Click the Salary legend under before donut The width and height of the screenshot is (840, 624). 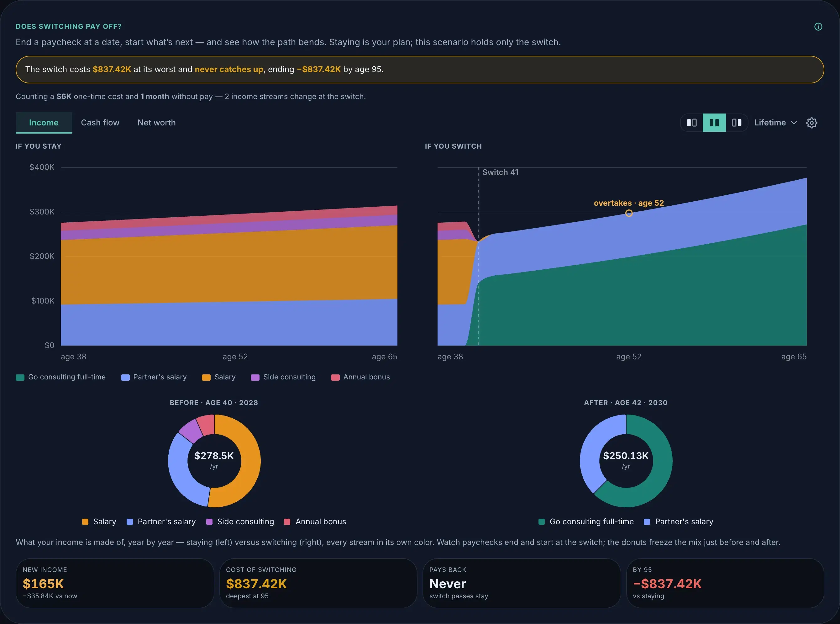[99, 522]
